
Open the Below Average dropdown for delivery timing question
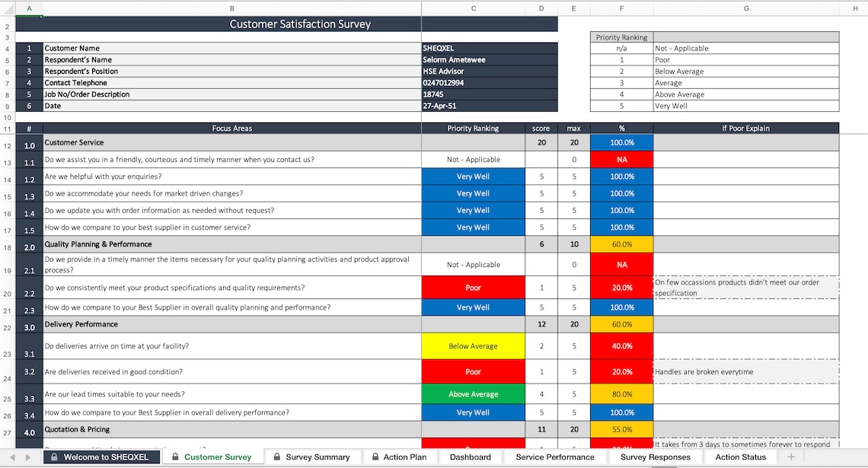tap(473, 345)
